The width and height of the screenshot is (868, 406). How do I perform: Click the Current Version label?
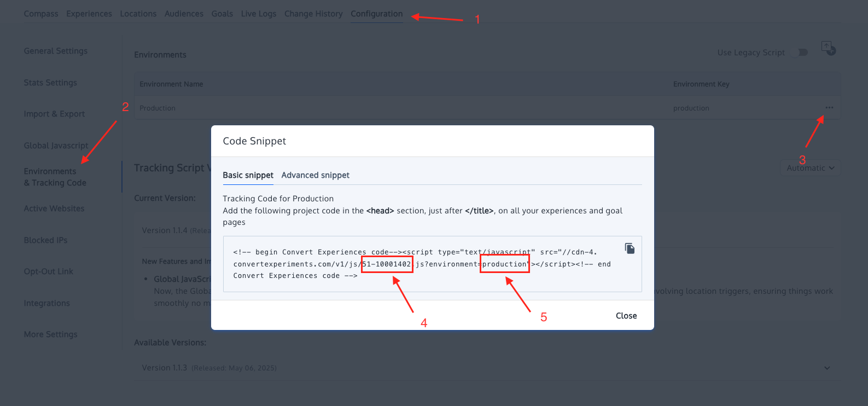[165, 198]
